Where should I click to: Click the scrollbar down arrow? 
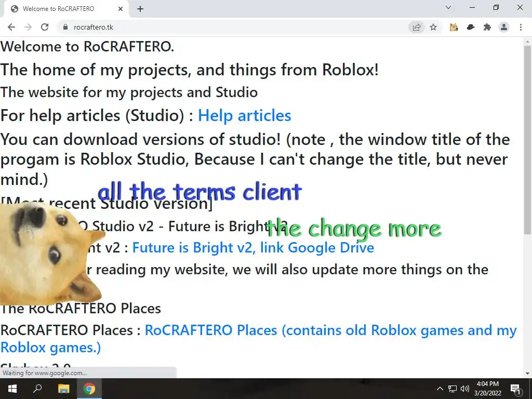pyautogui.click(x=527, y=374)
